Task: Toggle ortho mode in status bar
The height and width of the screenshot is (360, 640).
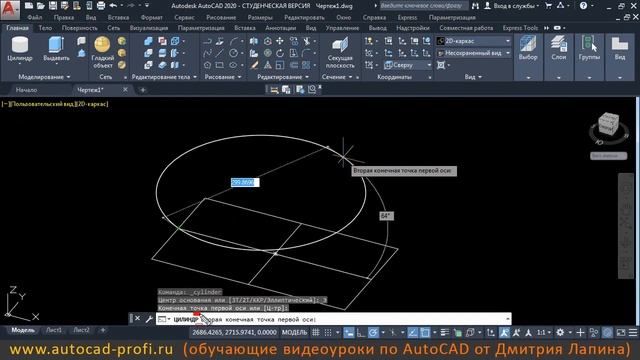Action: tap(361, 333)
